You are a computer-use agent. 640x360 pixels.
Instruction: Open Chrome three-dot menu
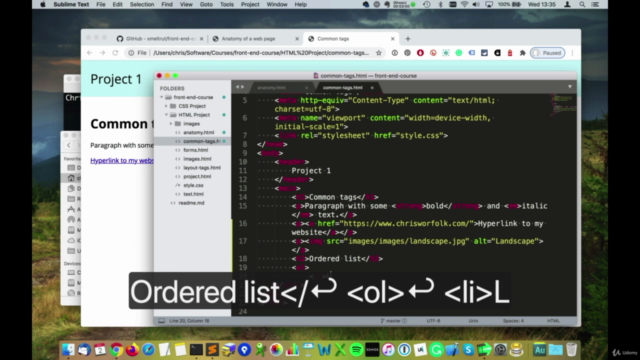(x=572, y=53)
